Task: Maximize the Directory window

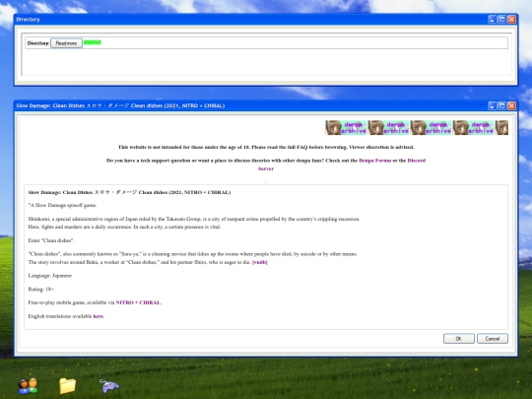Action: [501, 20]
